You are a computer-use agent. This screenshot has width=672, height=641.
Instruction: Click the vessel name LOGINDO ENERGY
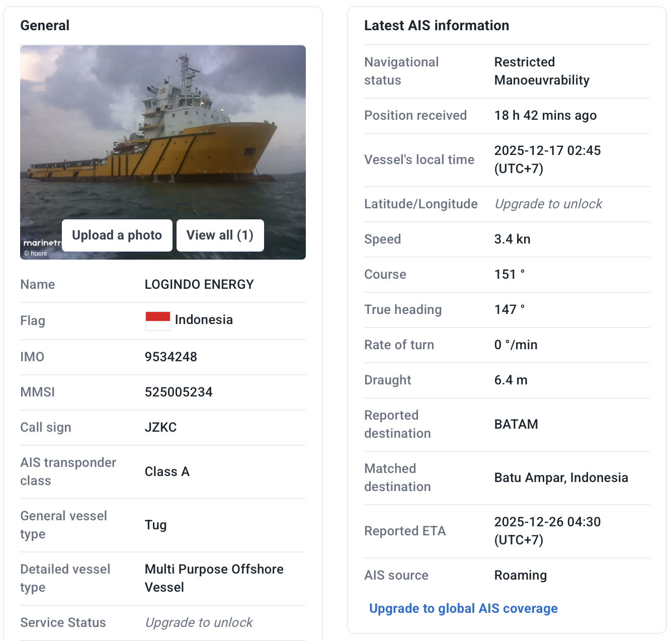click(199, 285)
